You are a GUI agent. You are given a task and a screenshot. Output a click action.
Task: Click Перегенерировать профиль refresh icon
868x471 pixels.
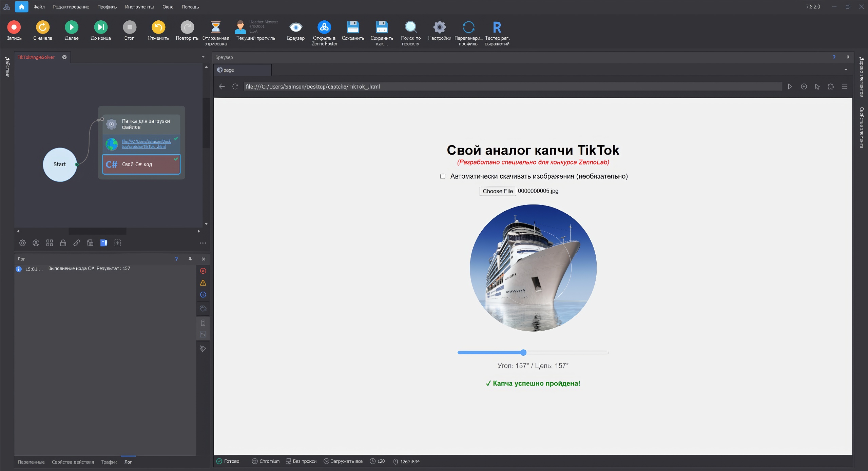pos(468,27)
